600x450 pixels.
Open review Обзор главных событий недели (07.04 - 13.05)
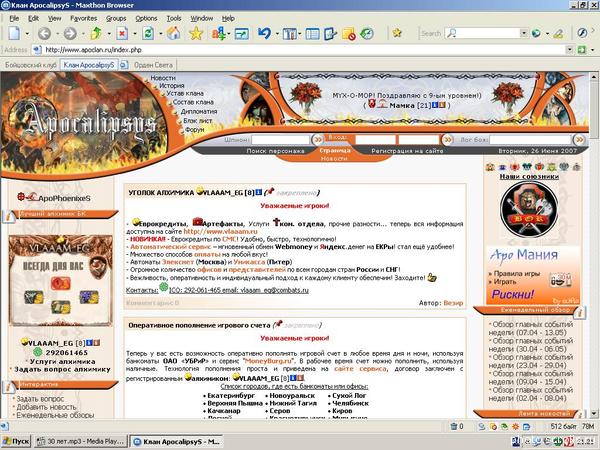(531, 328)
